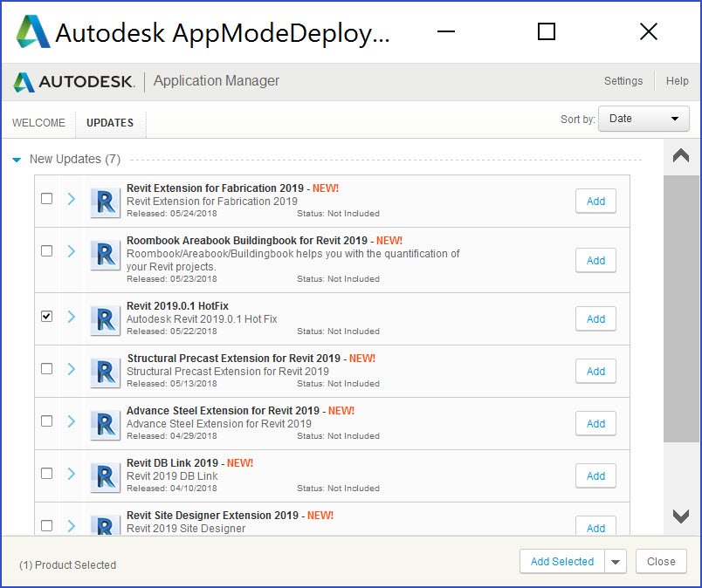Click the Autodesk logo in header bar
Image resolution: width=702 pixels, height=588 pixels.
[x=74, y=82]
